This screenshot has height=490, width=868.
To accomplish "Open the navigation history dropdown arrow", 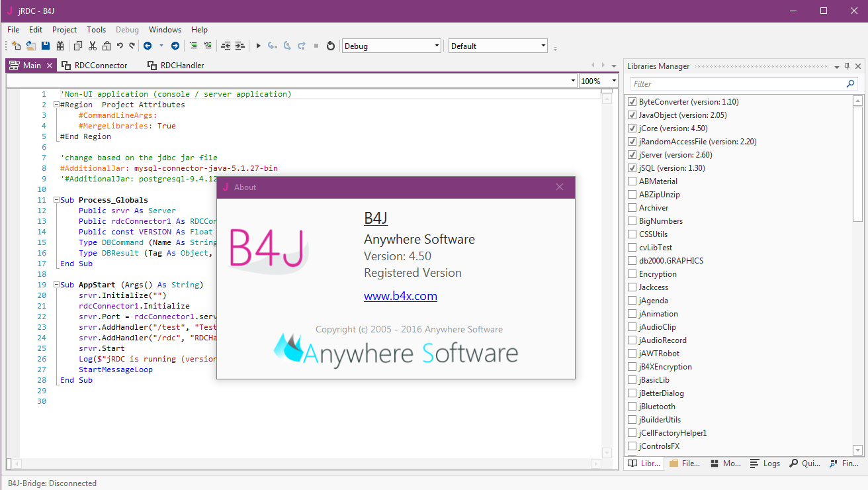I will 160,46.
